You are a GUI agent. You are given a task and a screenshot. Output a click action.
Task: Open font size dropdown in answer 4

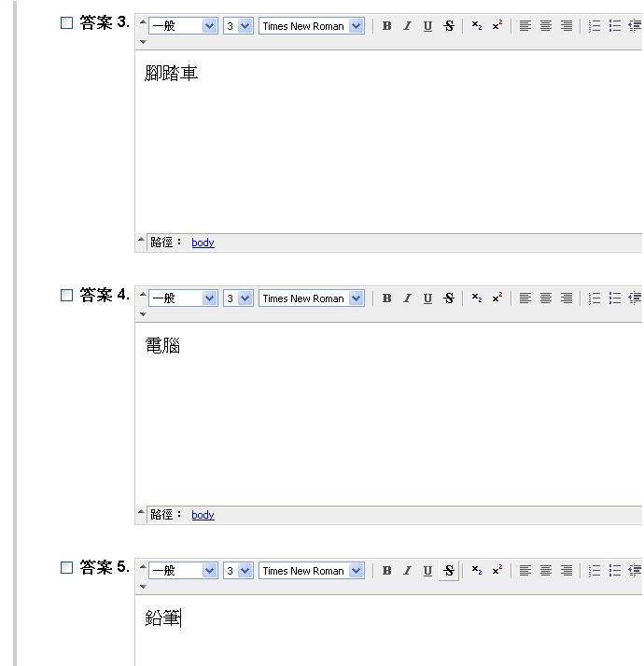(238, 298)
